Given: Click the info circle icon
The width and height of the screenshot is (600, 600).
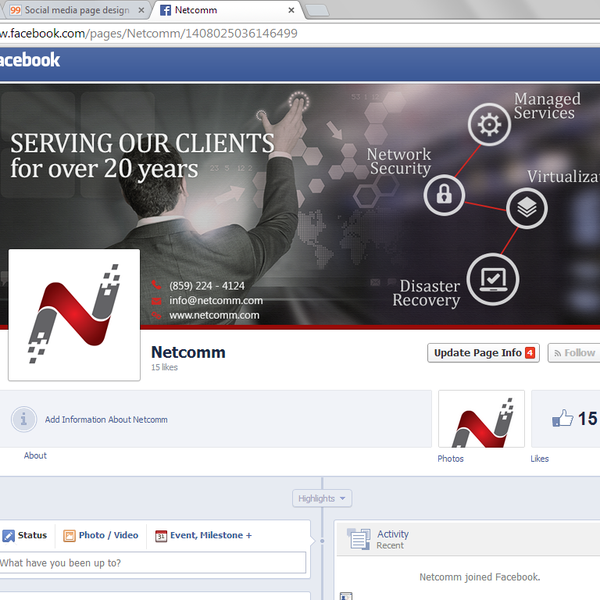Looking at the screenshot, I should pyautogui.click(x=24, y=419).
